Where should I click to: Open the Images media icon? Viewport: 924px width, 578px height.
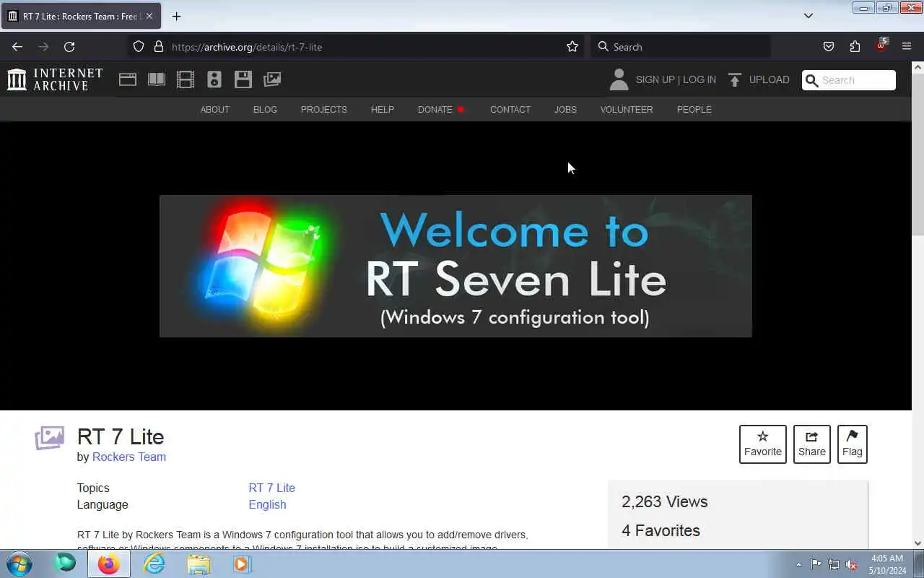tap(272, 79)
